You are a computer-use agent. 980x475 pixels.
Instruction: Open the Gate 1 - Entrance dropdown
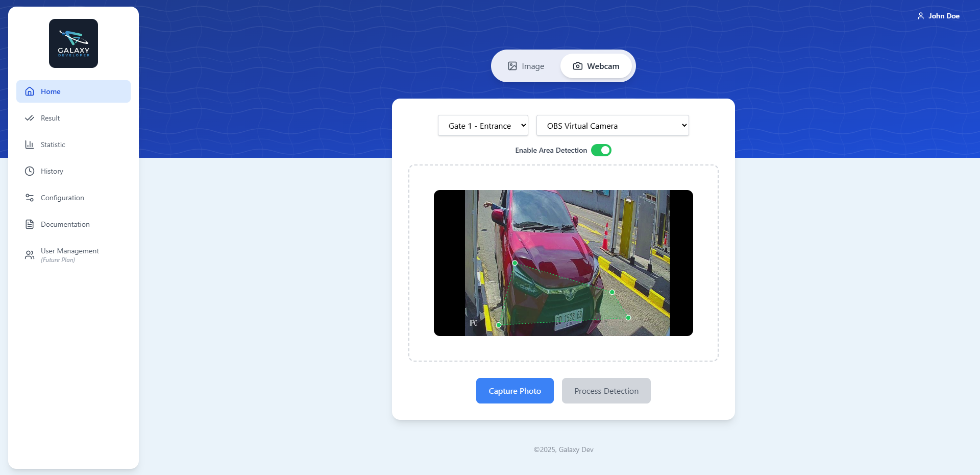click(x=482, y=126)
